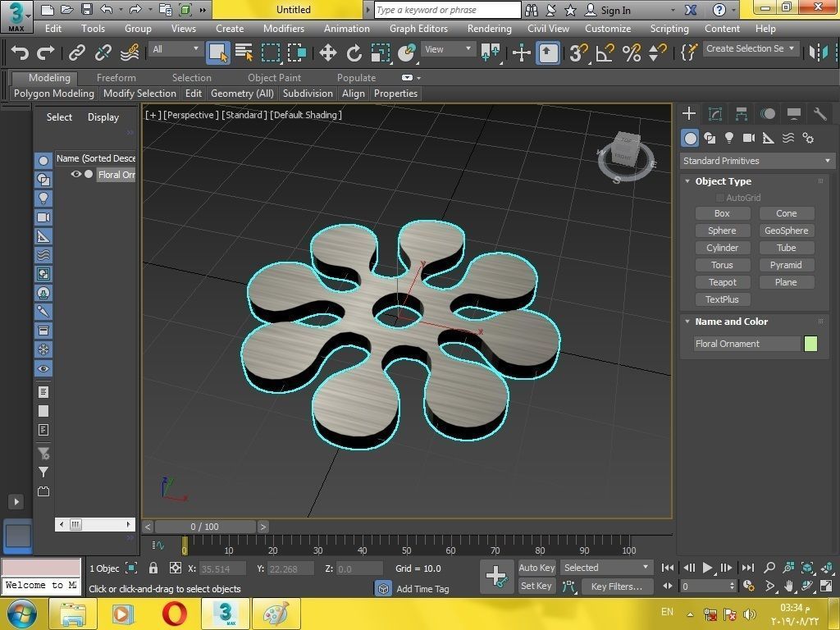Click the Select and Uniform Scale tool
Image resolution: width=840 pixels, height=630 pixels.
380,52
